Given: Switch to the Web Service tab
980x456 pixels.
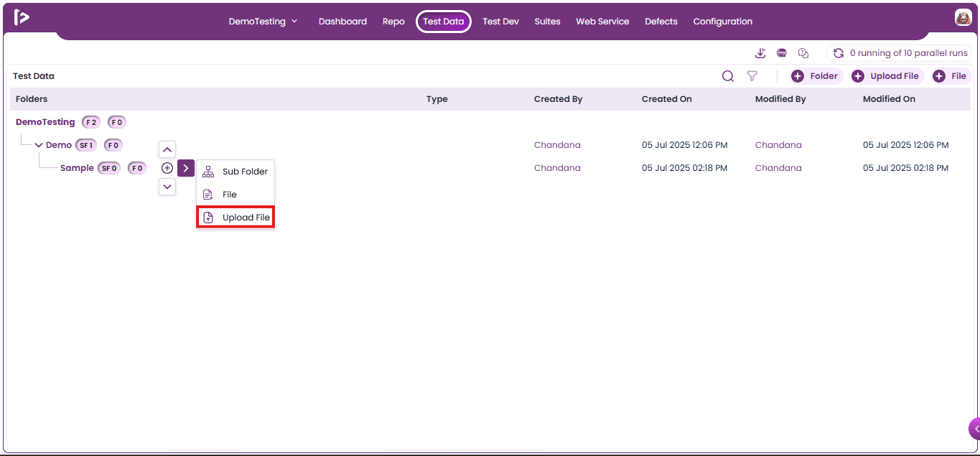Looking at the screenshot, I should (x=602, y=22).
